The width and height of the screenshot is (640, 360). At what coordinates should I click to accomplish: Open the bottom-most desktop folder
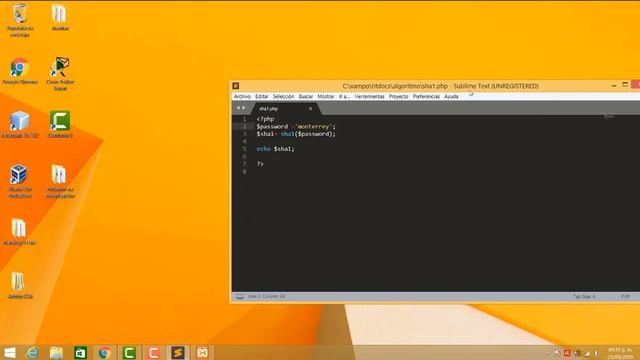click(x=19, y=285)
